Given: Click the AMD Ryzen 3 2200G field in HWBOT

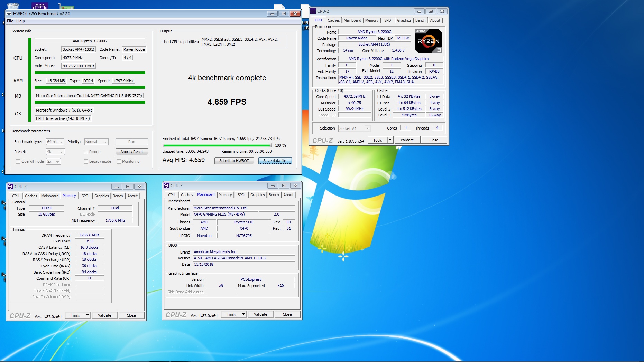Looking at the screenshot, I should click(x=90, y=41).
